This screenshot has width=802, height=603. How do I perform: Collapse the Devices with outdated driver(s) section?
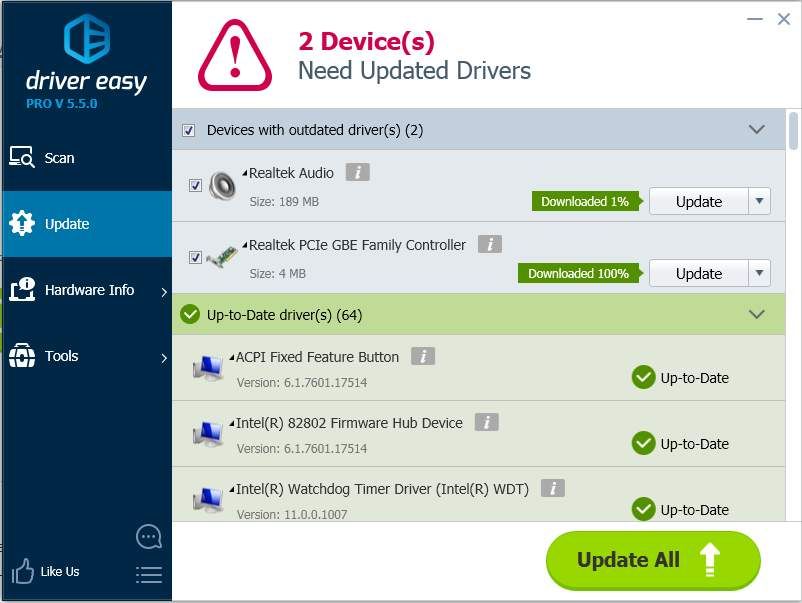757,130
